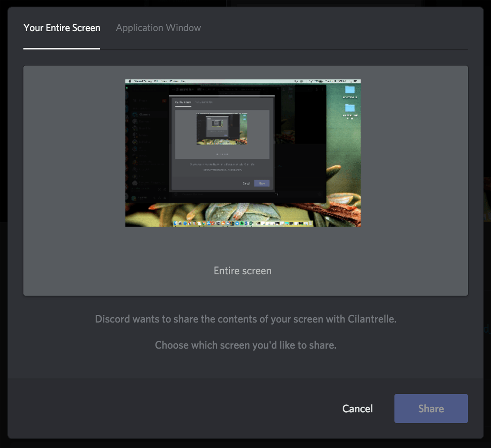The width and height of the screenshot is (491, 448).
Task: Click the user avatar in the previewed Discord
Action: [x=134, y=198]
